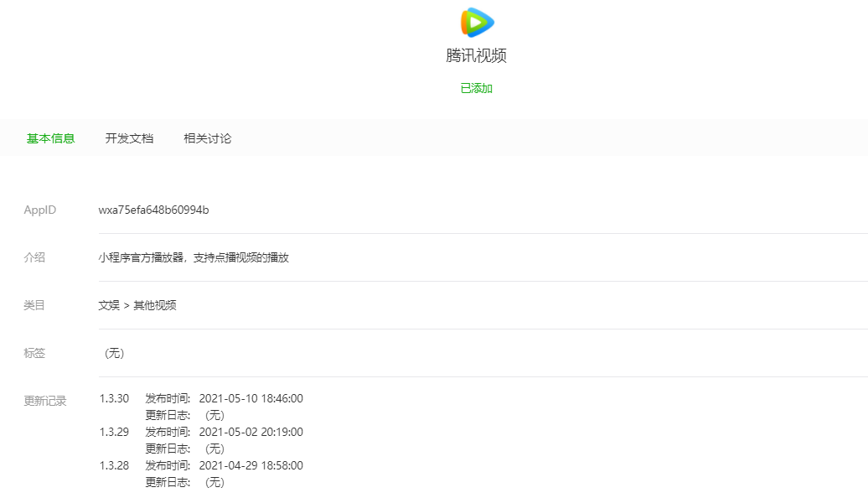Viewport: 868px width, 498px height.
Task: Click 发布时间 label for version 1.3.30
Action: click(x=168, y=398)
